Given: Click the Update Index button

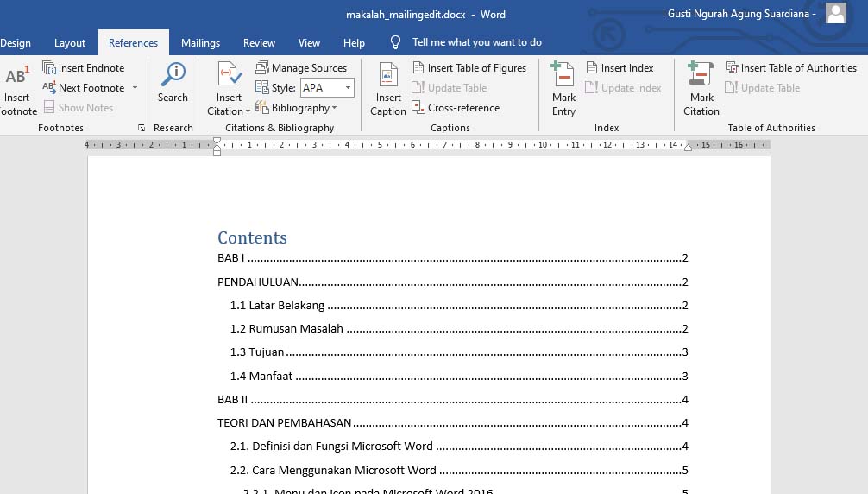Looking at the screenshot, I should point(623,88).
